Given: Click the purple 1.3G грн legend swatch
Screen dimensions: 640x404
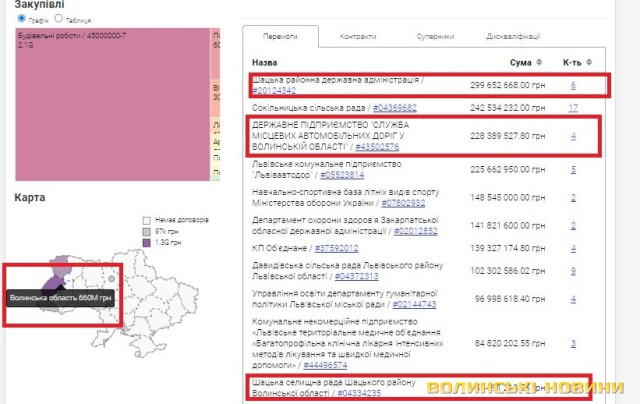Looking at the screenshot, I should (146, 241).
